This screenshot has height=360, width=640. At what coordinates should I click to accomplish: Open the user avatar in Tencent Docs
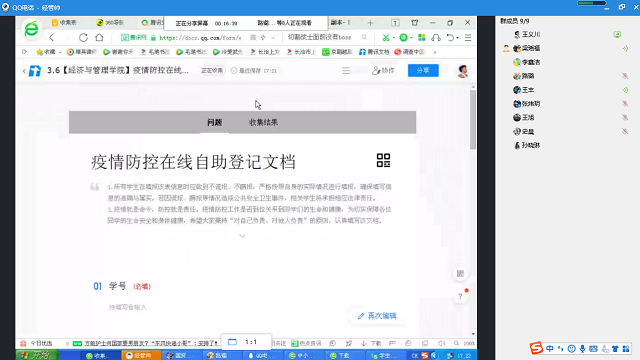pos(462,71)
